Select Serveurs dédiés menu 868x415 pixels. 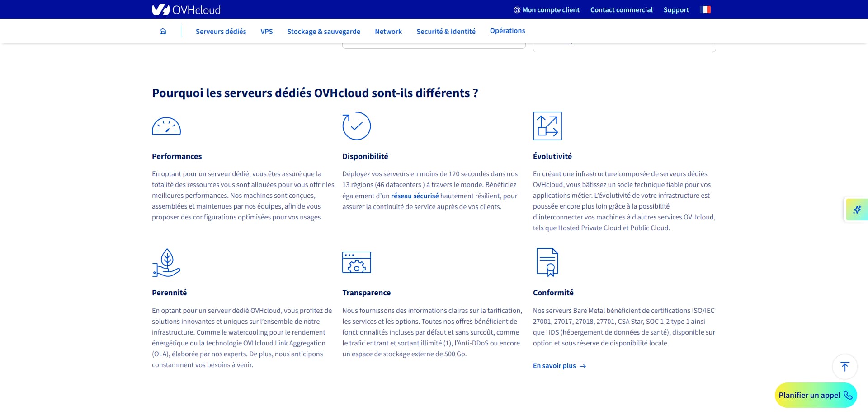point(221,31)
